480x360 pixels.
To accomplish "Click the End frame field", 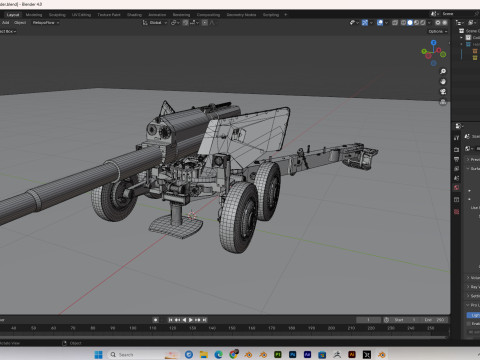I will tap(433, 320).
